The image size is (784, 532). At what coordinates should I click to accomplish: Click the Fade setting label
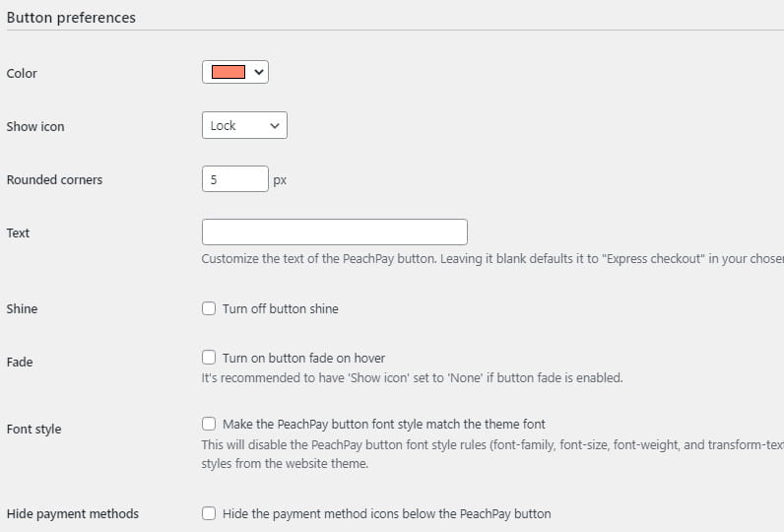20,362
